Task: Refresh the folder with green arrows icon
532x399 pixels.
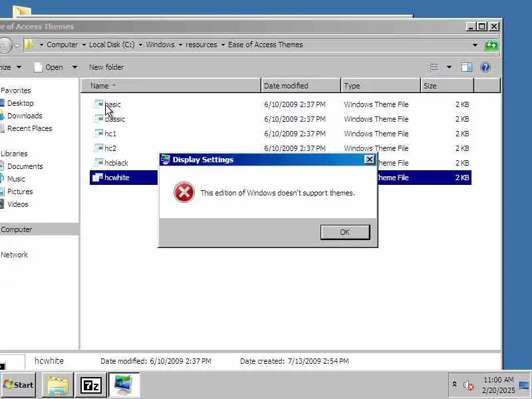Action: 491,45
